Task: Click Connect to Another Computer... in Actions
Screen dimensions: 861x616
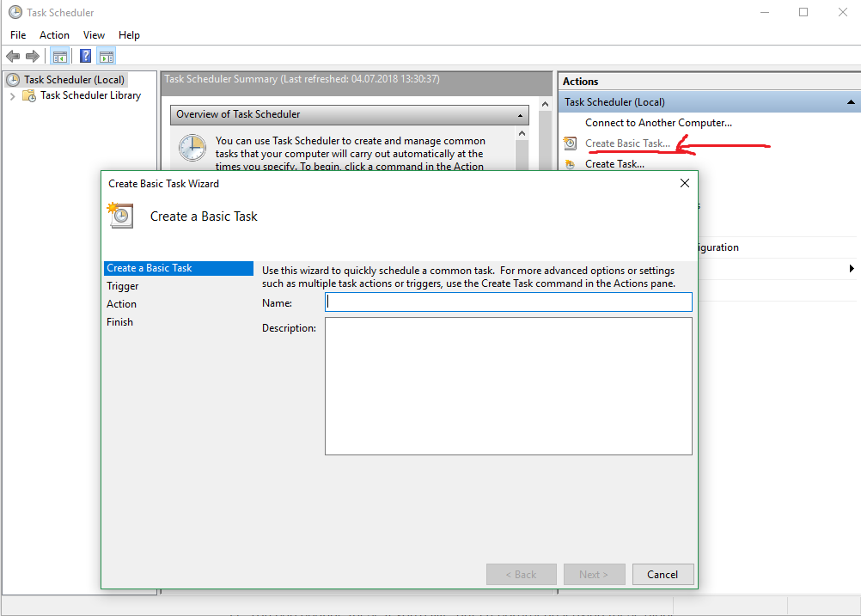Action: [x=658, y=123]
